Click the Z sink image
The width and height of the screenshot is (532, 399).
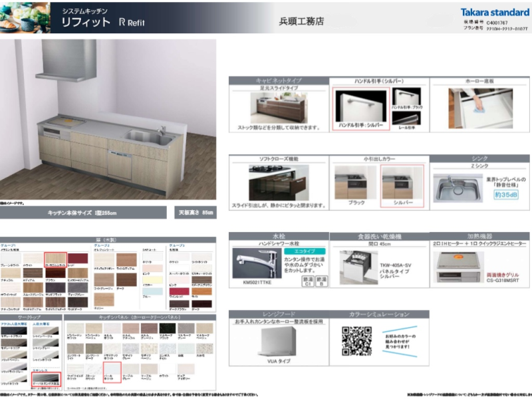[458, 188]
